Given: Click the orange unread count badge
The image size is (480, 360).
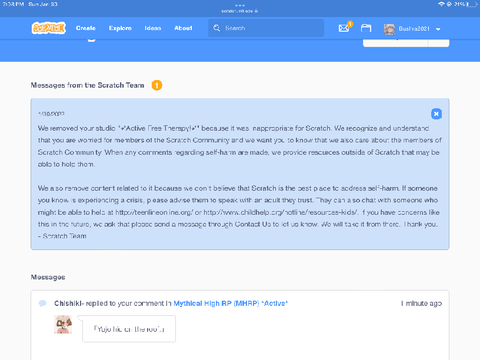Looking at the screenshot, I should coord(157,85).
